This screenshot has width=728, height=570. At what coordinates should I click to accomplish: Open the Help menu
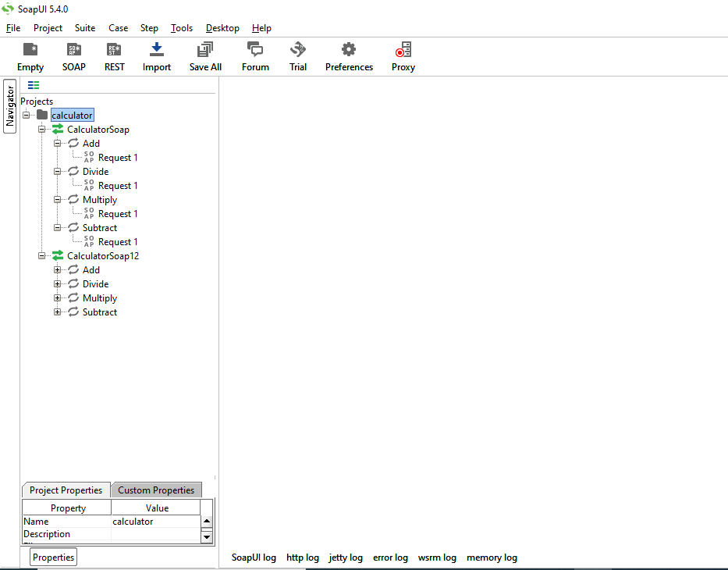(x=261, y=28)
